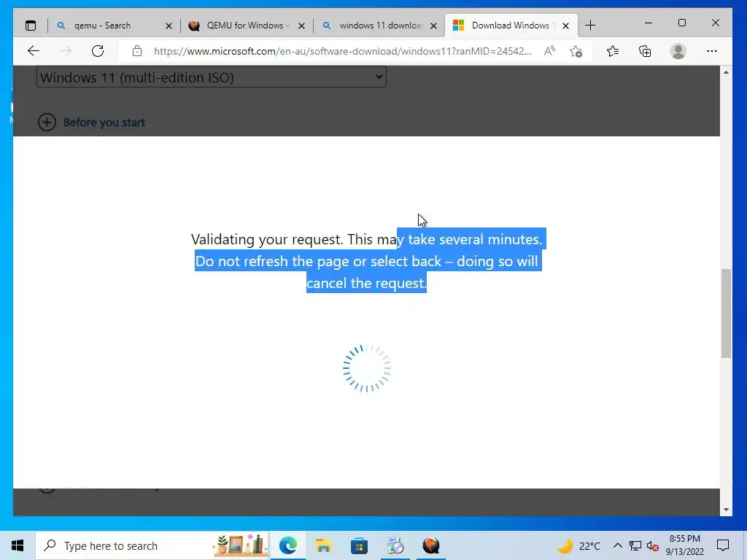The height and width of the screenshot is (560, 747).
Task: Open Edge Settings and more menu
Action: point(712,51)
